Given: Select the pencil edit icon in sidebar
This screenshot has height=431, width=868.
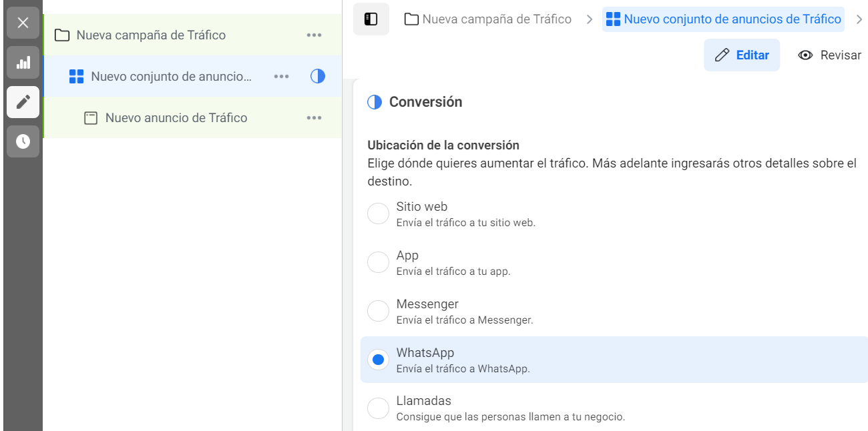Looking at the screenshot, I should coord(23,103).
